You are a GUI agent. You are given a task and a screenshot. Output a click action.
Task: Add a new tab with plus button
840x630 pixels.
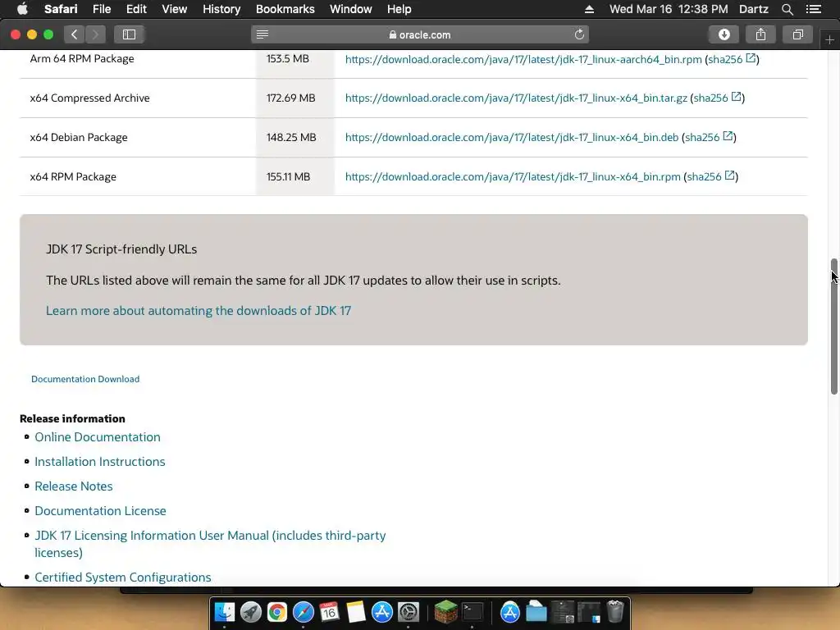(x=829, y=40)
